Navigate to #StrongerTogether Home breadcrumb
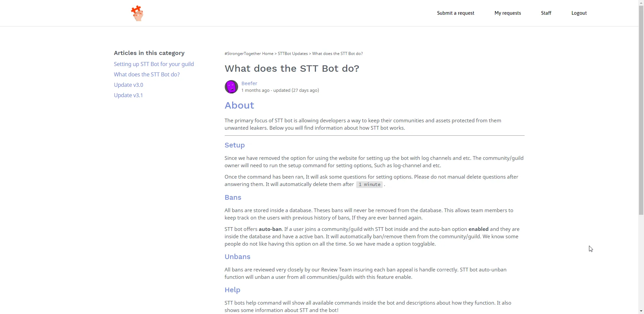This screenshot has height=314, width=644. pos(248,54)
